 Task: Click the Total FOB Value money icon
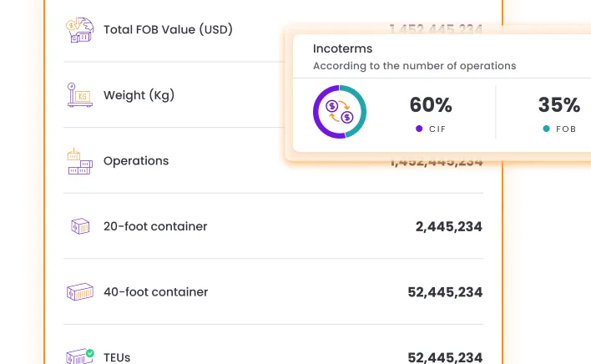click(79, 30)
